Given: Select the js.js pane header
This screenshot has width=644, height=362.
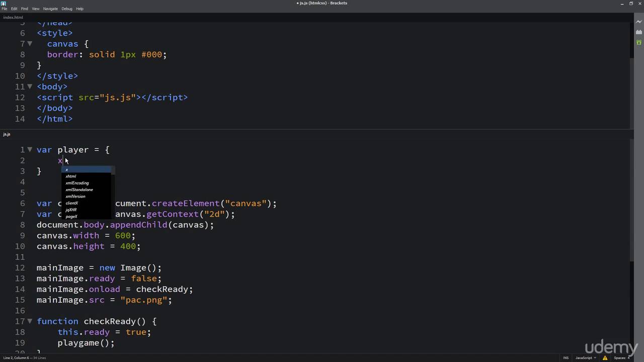Looking at the screenshot, I should [x=7, y=134].
